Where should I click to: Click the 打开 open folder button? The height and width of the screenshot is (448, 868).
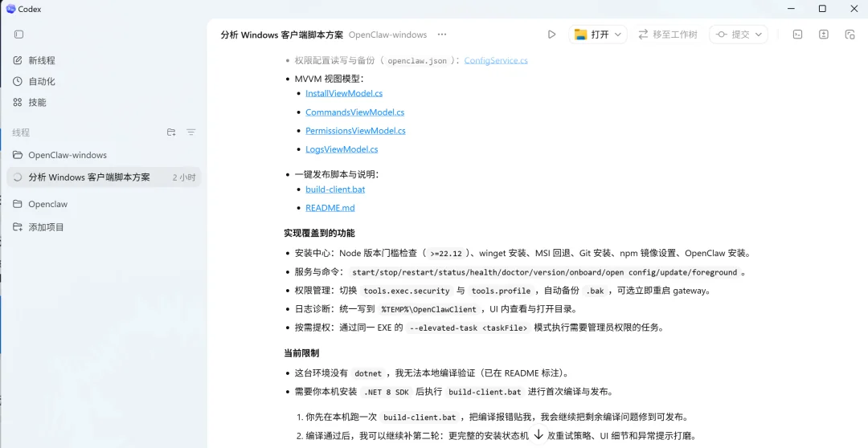[592, 35]
